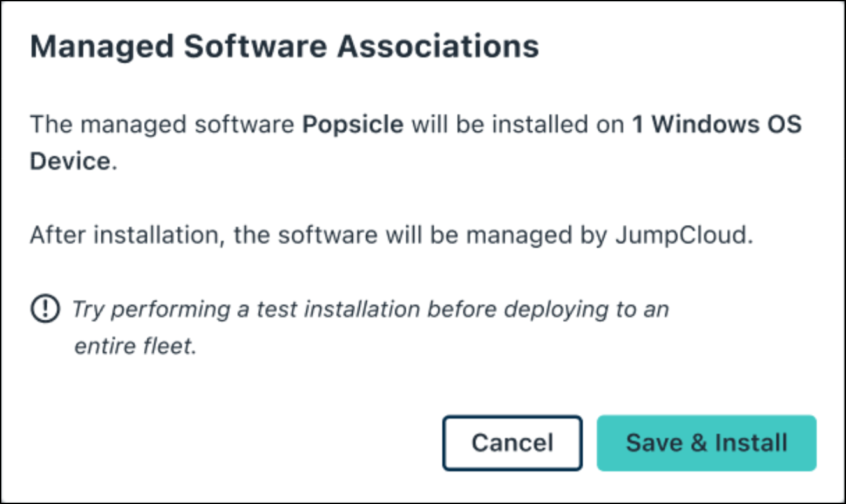Click the italic "entire fleet" text
Image resolution: width=846 pixels, height=504 pixels.
[x=133, y=346]
